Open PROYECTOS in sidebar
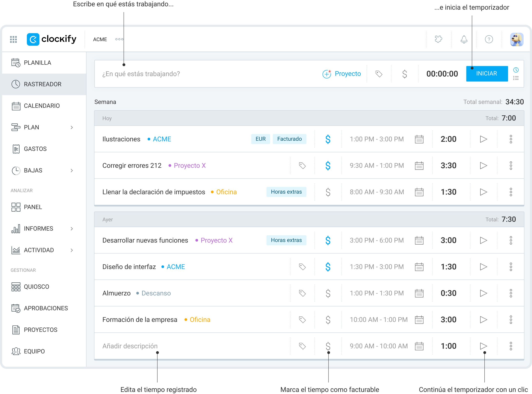This screenshot has width=532, height=394. (x=40, y=330)
